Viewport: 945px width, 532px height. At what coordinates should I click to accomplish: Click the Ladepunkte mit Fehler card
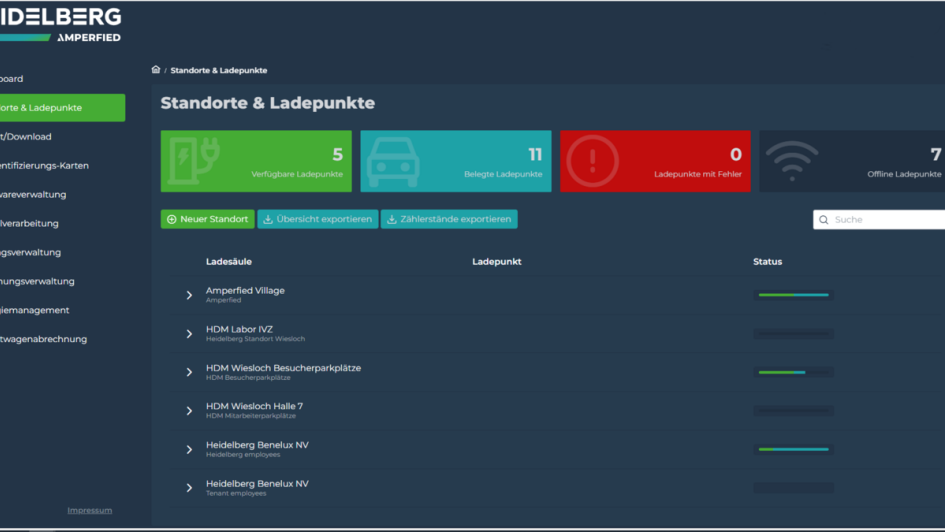click(x=655, y=161)
